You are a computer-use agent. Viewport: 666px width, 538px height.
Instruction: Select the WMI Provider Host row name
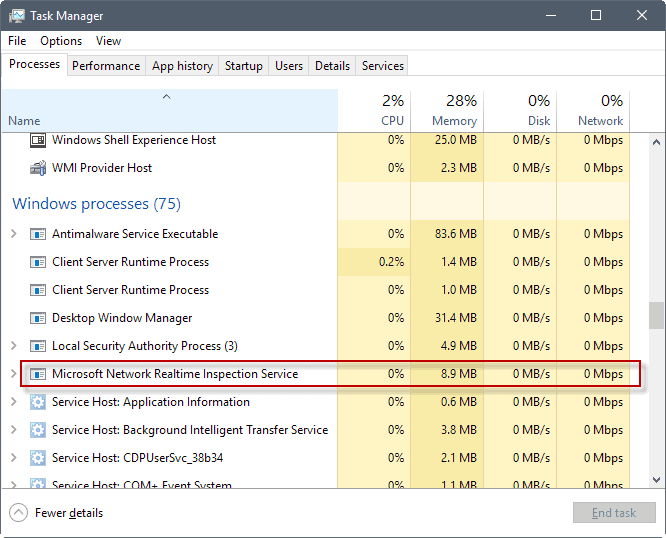102,168
